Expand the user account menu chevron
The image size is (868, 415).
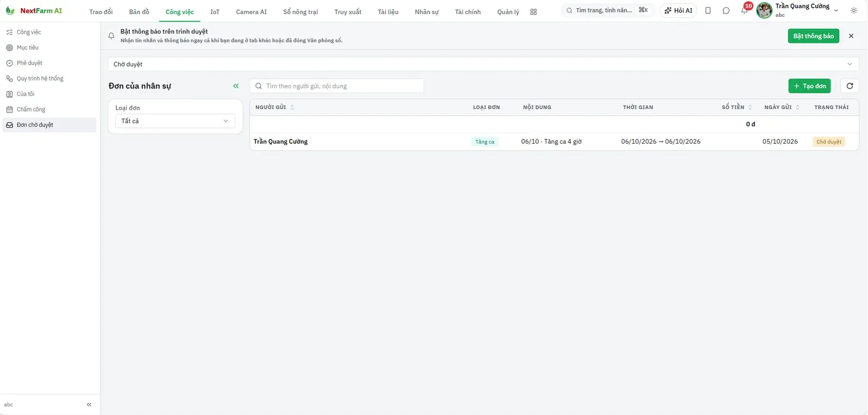[836, 11]
